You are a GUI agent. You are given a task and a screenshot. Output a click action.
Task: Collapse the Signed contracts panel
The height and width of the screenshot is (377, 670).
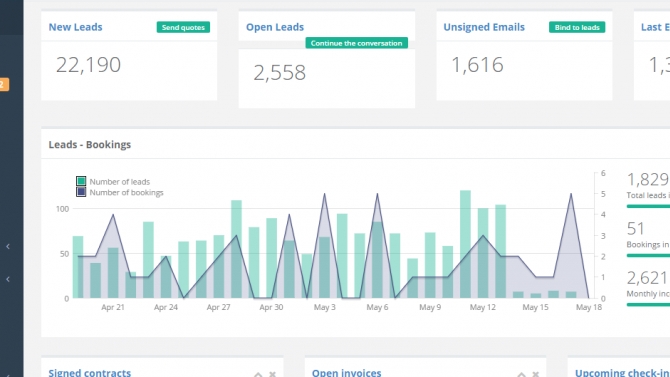[x=258, y=374]
